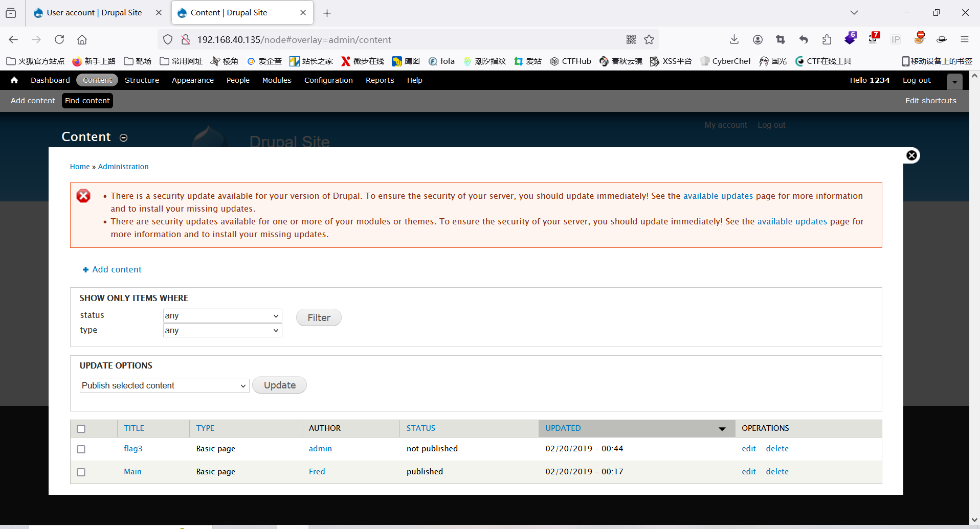Screen dimensions: 980x529
Task: Open the flag3 title link
Action: coord(133,449)
